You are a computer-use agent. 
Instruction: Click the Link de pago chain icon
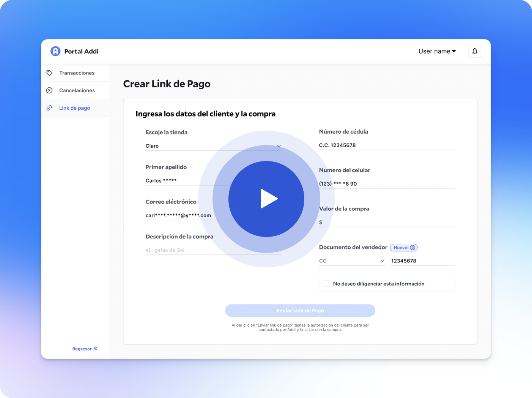click(x=49, y=108)
